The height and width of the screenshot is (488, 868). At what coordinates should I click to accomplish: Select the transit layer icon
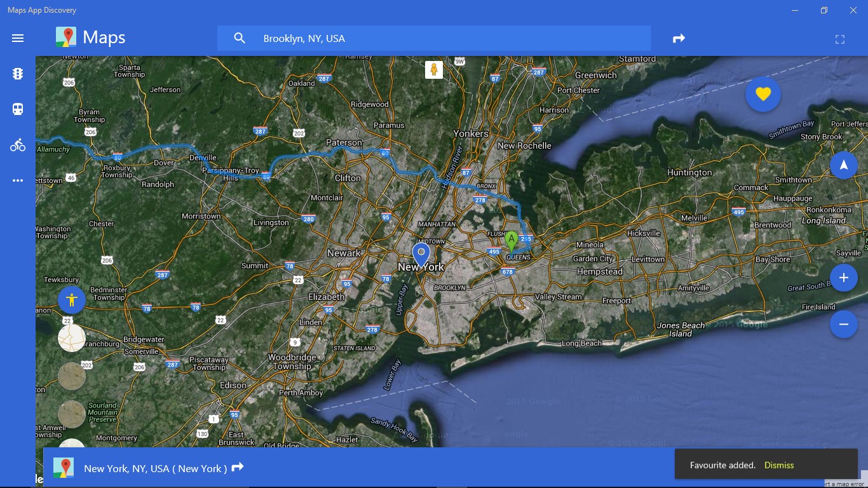(17, 109)
